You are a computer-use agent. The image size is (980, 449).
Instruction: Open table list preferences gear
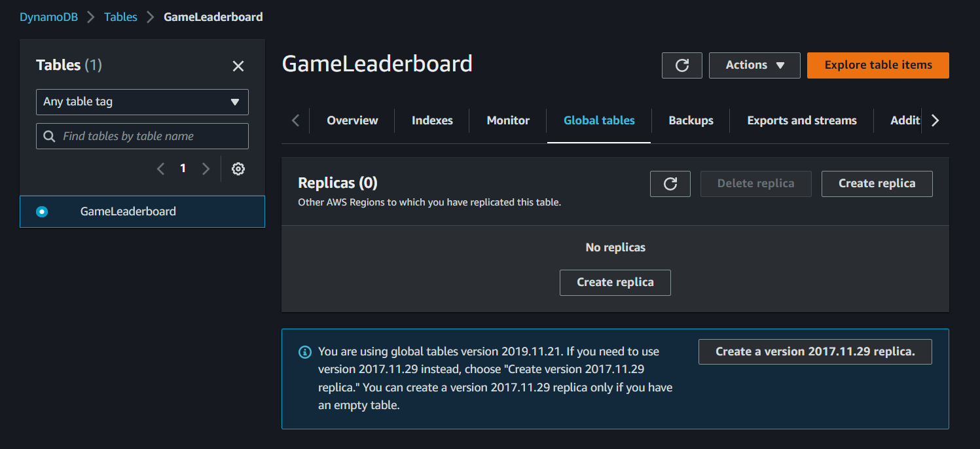238,169
